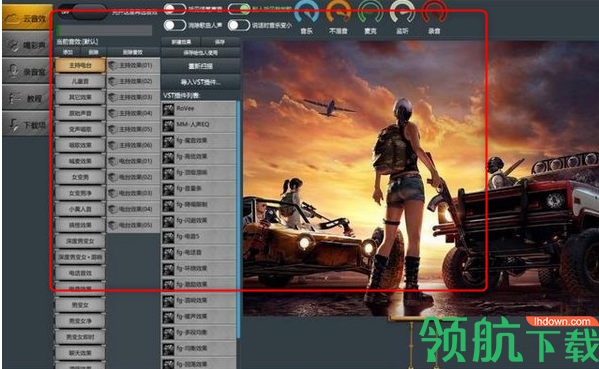Click the 新建效果 button
The width and height of the screenshot is (599, 369).
[181, 42]
